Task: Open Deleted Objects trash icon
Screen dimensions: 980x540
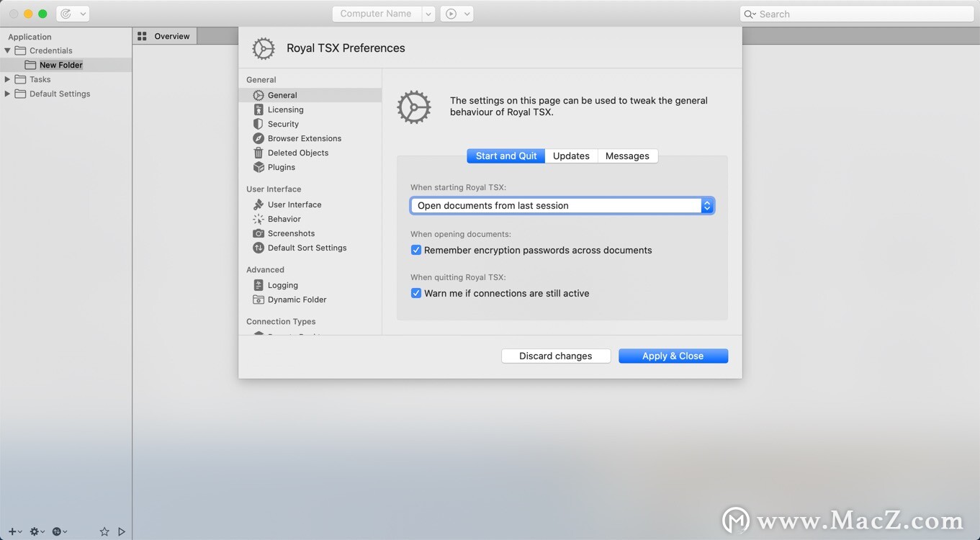Action: coord(259,153)
